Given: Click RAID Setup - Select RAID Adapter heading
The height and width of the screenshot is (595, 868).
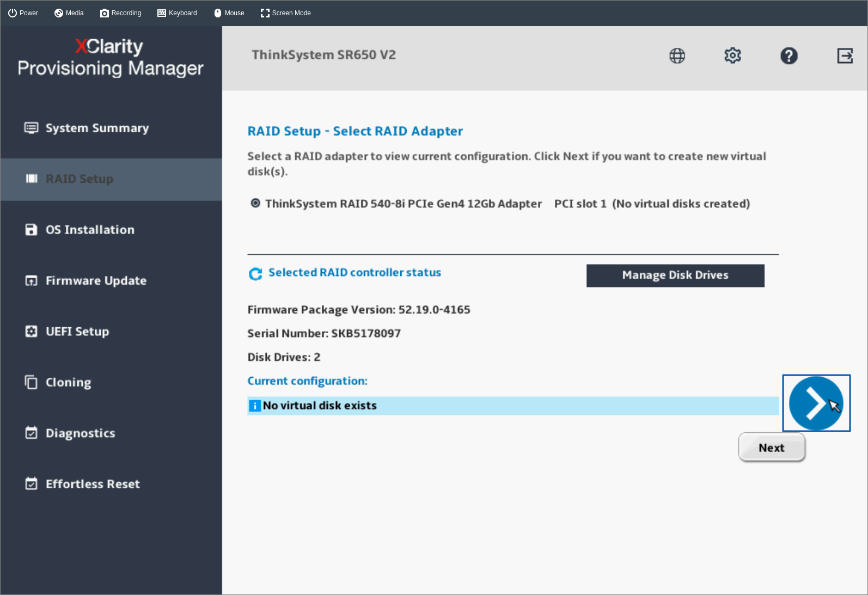Looking at the screenshot, I should point(355,131).
